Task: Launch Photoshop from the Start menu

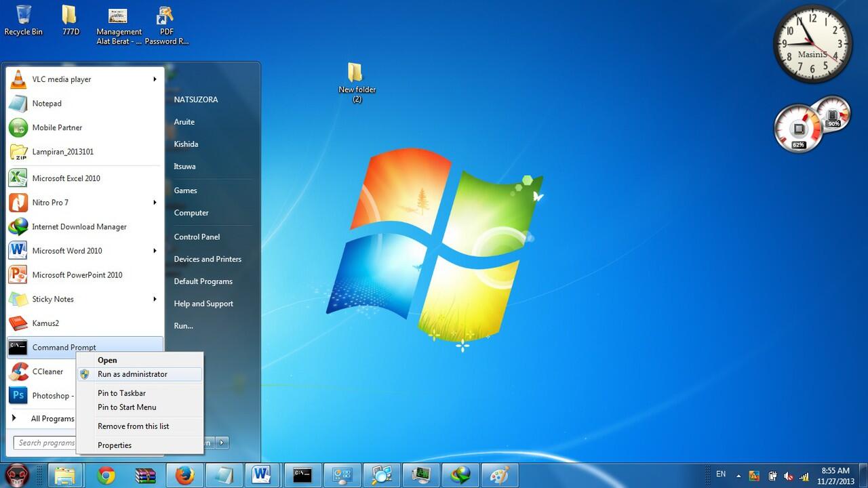Action: pos(41,396)
